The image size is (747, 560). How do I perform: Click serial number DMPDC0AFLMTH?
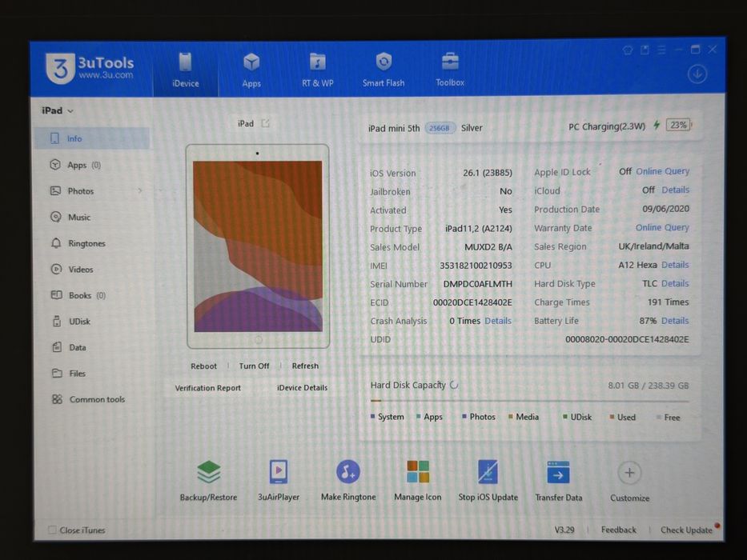477,284
